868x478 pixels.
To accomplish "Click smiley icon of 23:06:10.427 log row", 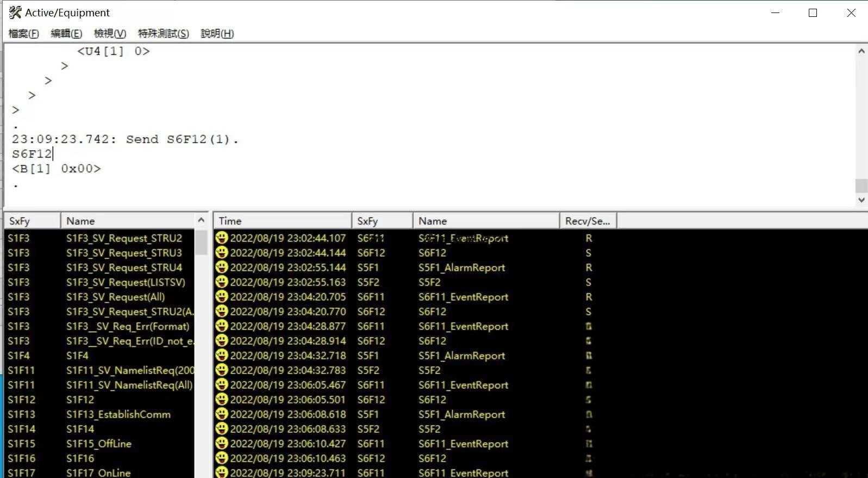I will point(221,443).
